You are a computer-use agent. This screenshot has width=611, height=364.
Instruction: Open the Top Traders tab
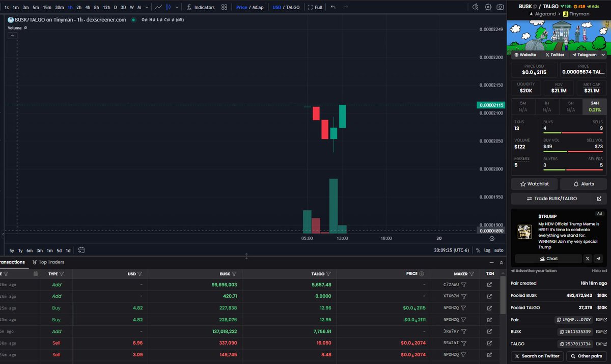[48, 262]
